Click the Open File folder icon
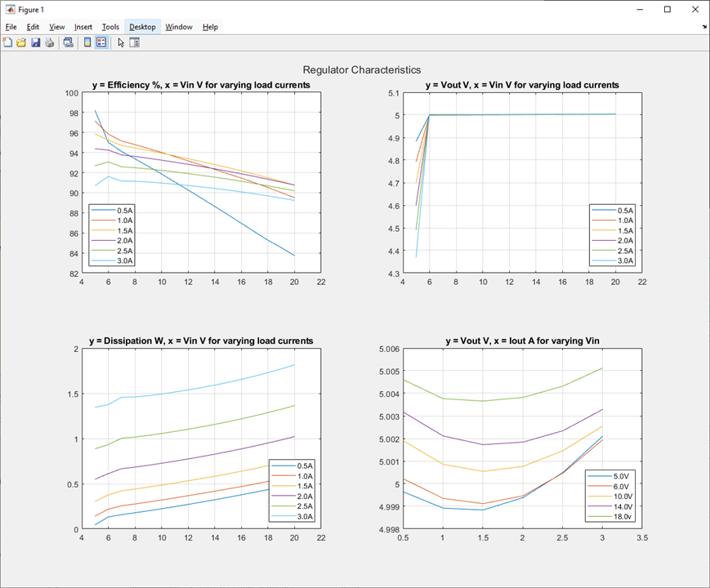The width and height of the screenshot is (710, 588). [22, 42]
